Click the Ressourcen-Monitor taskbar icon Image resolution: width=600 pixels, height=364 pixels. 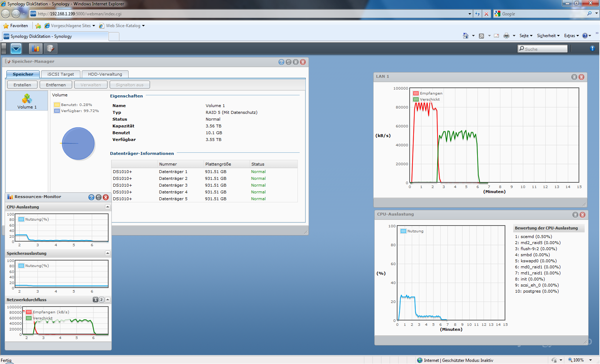[x=35, y=49]
